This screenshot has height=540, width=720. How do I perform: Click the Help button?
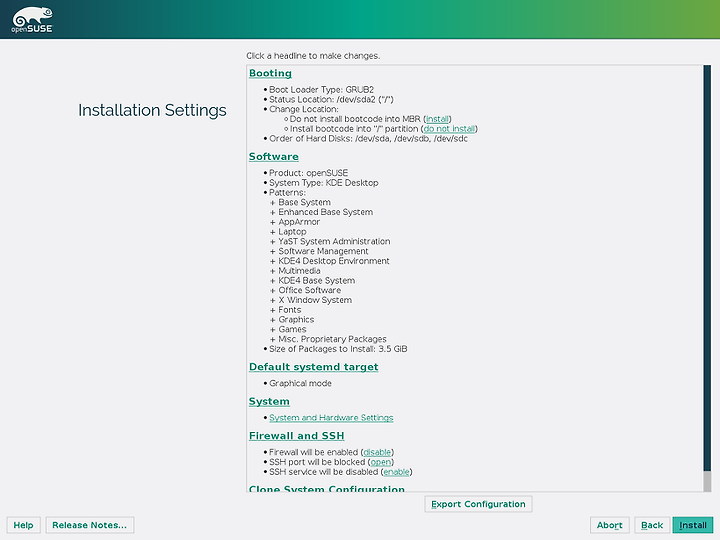click(x=23, y=525)
